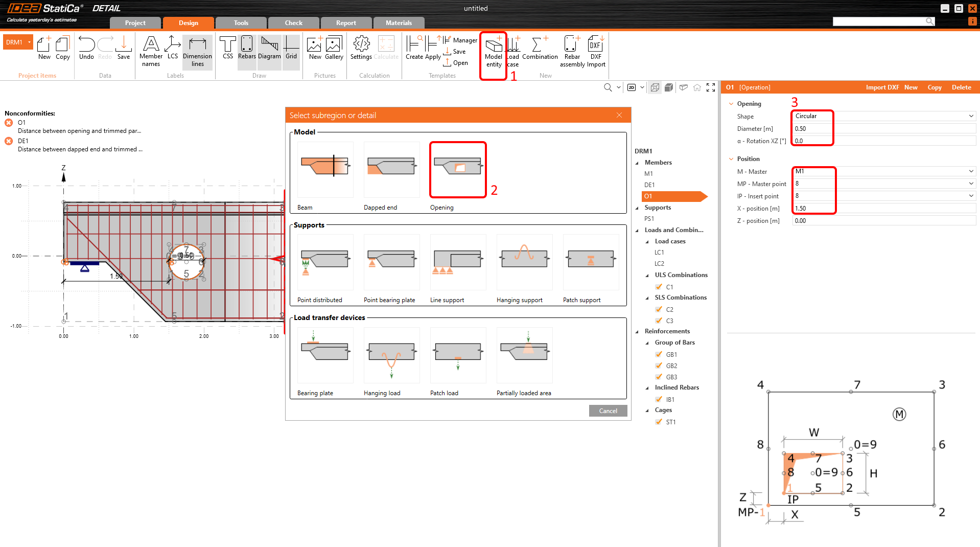
Task: Delete the O1 operation
Action: 961,87
